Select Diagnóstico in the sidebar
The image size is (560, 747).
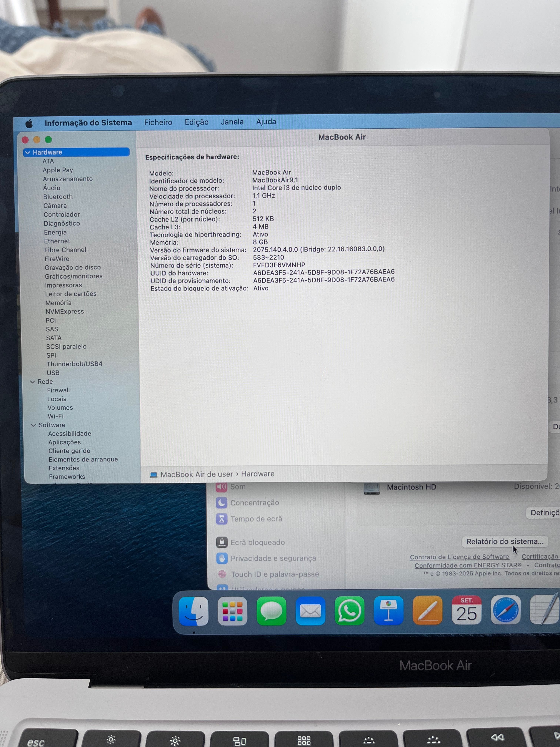tap(62, 223)
